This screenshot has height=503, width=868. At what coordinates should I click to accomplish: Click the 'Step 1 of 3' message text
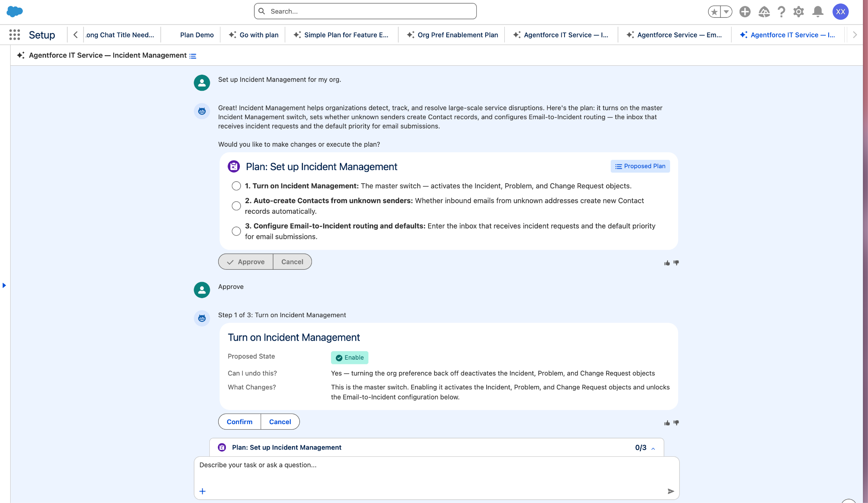(282, 315)
